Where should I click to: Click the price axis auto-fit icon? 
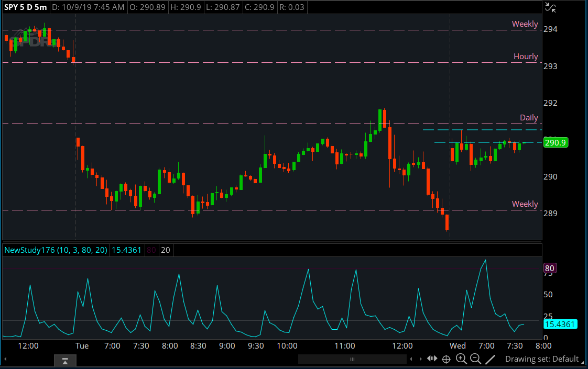[x=550, y=7]
